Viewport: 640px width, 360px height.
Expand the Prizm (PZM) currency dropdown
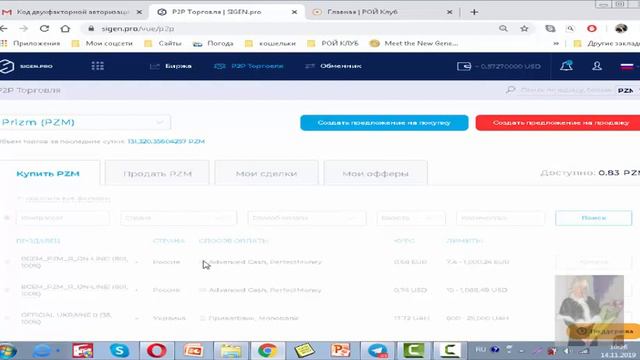pos(84,122)
